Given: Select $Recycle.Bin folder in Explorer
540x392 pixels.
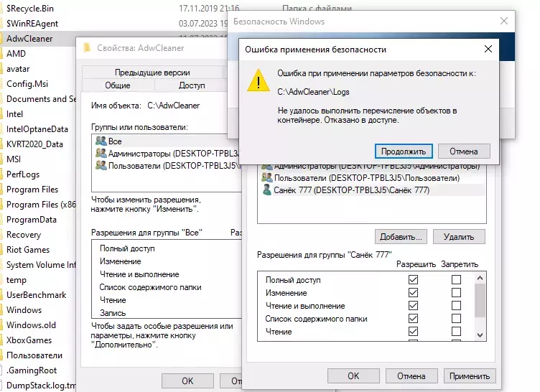Looking at the screenshot, I should coord(30,9).
